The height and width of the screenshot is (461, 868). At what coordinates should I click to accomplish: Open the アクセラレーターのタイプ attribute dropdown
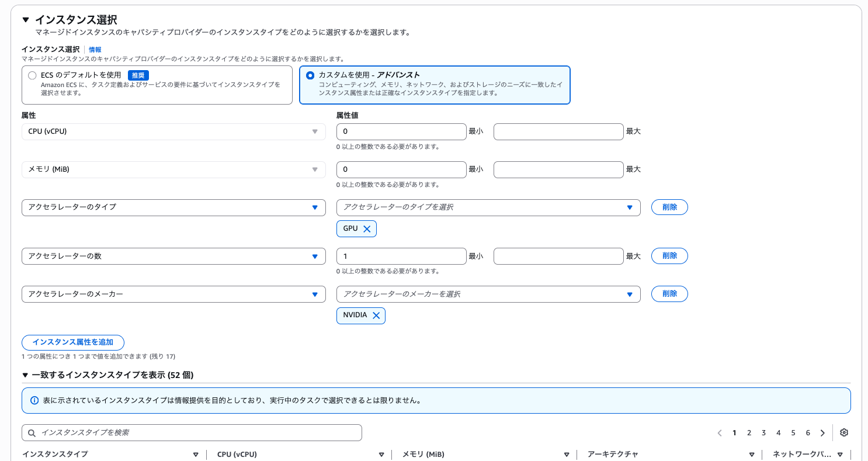click(x=173, y=207)
